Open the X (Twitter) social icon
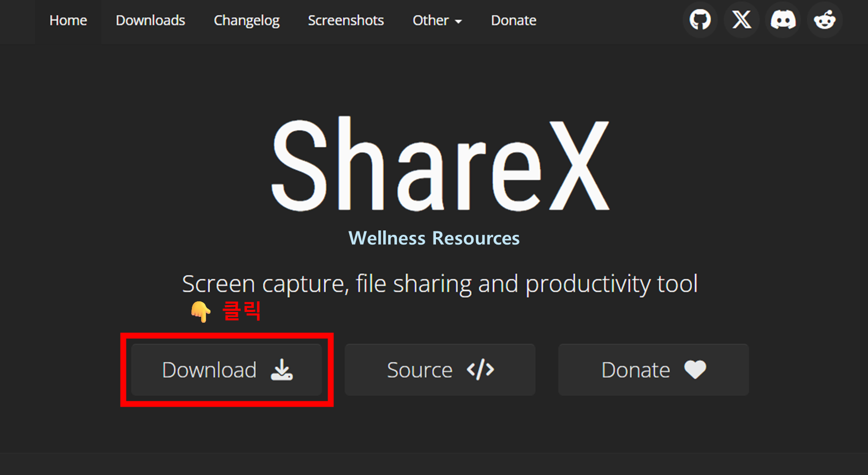 tap(742, 20)
